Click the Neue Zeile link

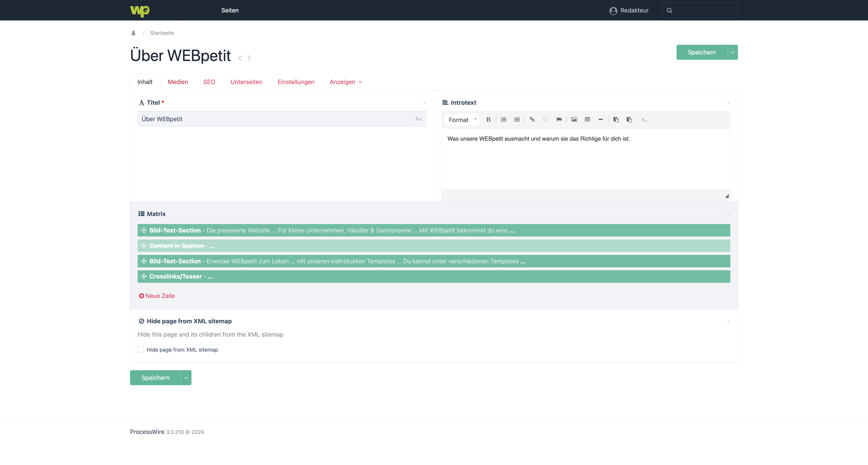(160, 296)
